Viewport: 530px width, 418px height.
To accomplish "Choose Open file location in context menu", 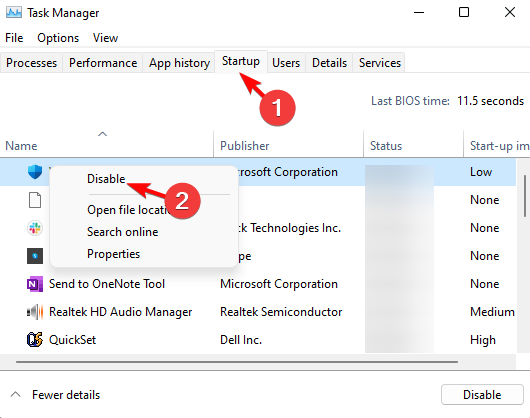I will point(128,210).
